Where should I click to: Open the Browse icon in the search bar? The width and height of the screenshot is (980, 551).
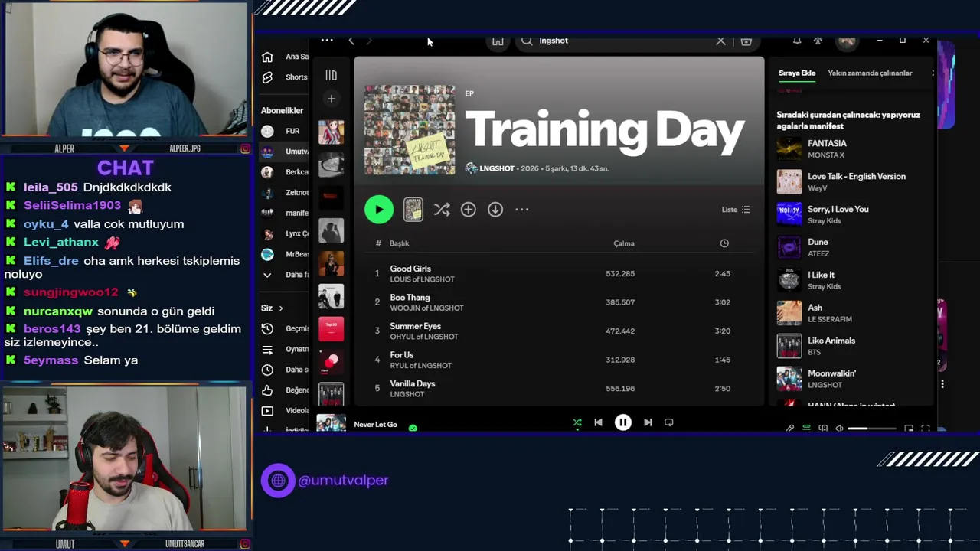pos(746,41)
